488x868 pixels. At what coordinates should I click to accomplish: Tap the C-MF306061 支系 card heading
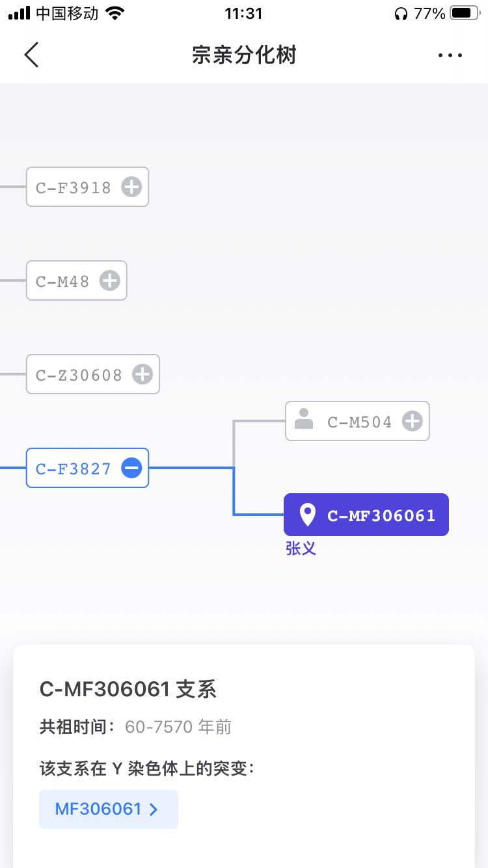click(x=128, y=689)
